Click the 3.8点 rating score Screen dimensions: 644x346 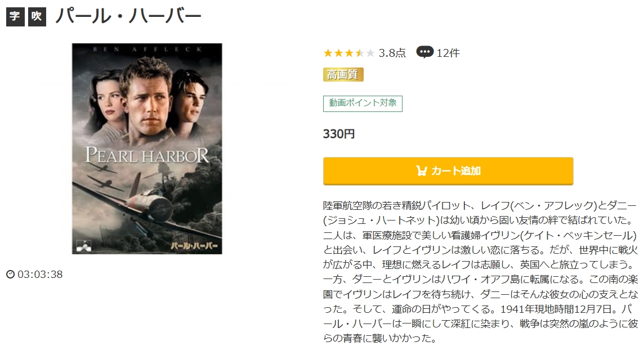coord(392,53)
